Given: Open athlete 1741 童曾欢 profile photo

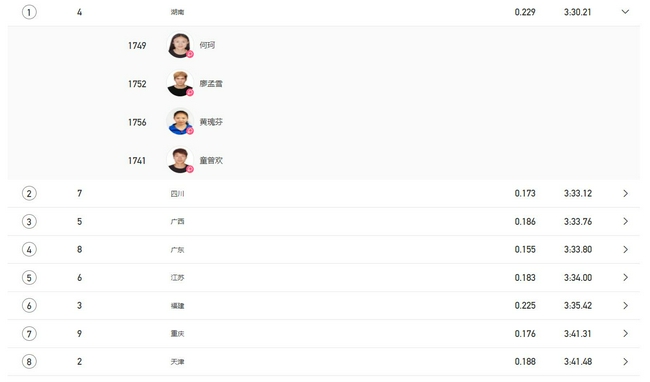Looking at the screenshot, I should coord(180,160).
